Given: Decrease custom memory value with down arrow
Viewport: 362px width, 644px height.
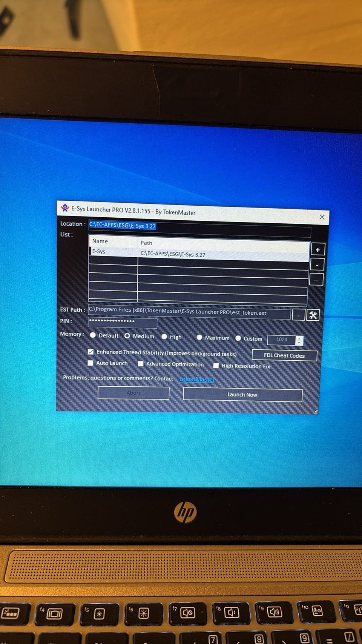Looking at the screenshot, I should pyautogui.click(x=299, y=343).
